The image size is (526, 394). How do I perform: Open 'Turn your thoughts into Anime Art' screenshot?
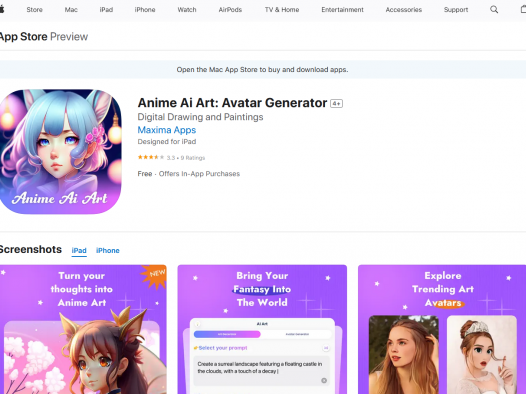pos(83,329)
